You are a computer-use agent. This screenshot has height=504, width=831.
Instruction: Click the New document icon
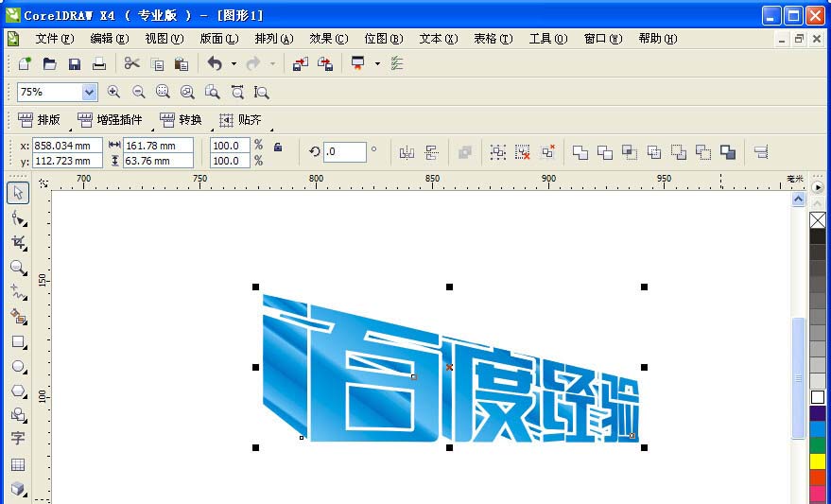(25, 64)
